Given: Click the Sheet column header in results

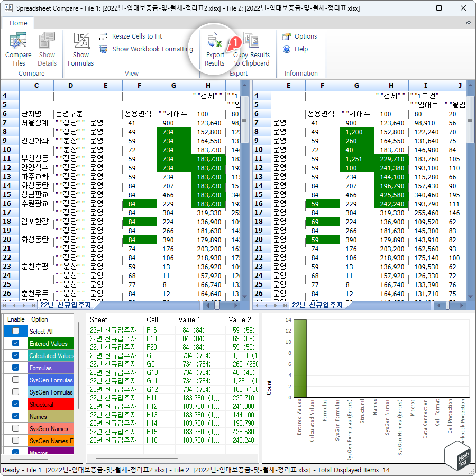Looking at the screenshot, I should [114, 319].
